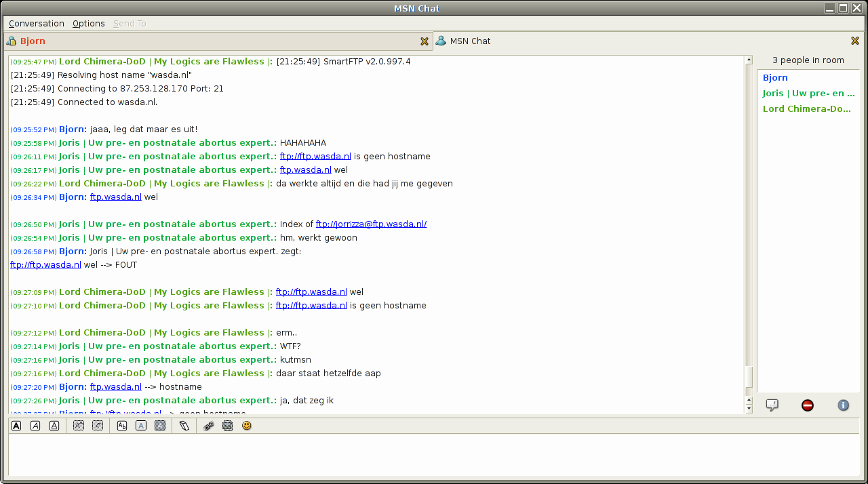Open the ftp://jorrizza@ftp.wasda.nl/ link

coord(371,224)
